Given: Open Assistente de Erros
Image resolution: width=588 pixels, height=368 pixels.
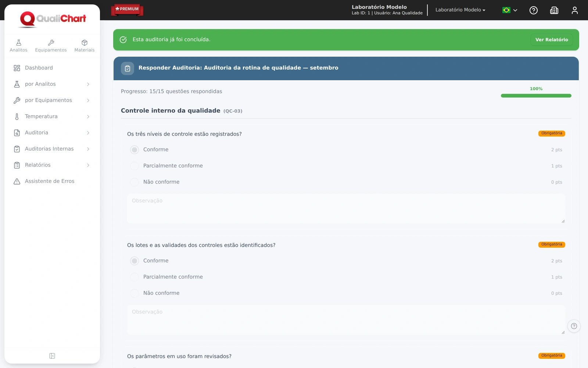Looking at the screenshot, I should click(x=52, y=181).
